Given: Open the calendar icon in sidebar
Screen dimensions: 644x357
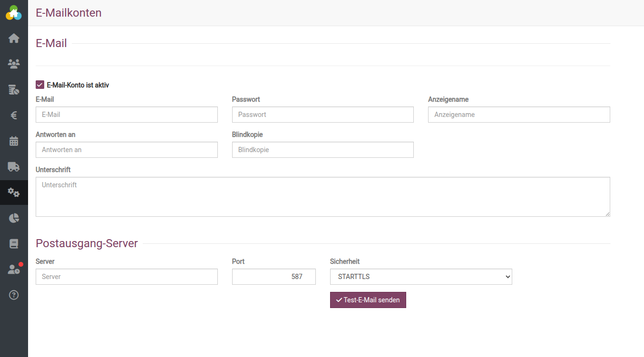Looking at the screenshot, I should [14, 141].
